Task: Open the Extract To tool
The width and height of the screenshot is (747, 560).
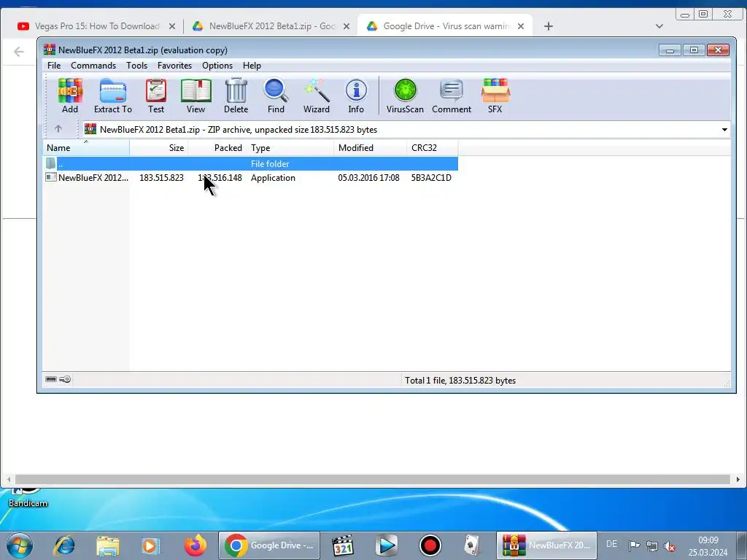Action: [113, 96]
